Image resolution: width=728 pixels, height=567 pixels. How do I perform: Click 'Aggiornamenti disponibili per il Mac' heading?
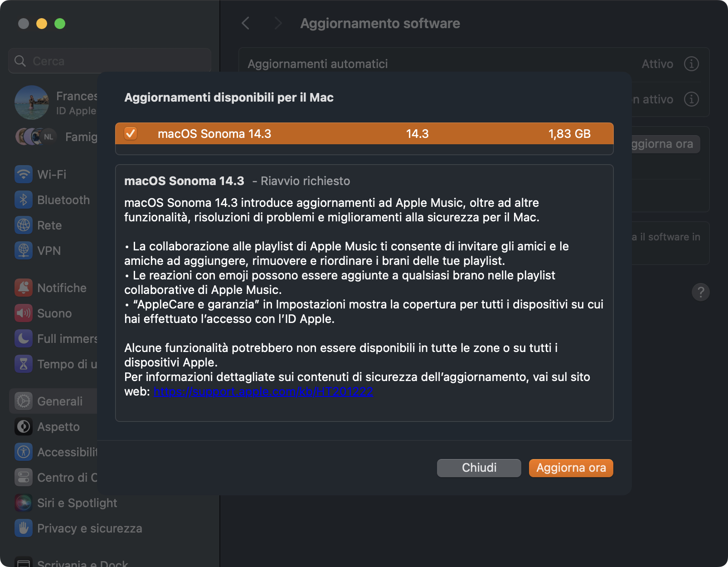pos(229,98)
